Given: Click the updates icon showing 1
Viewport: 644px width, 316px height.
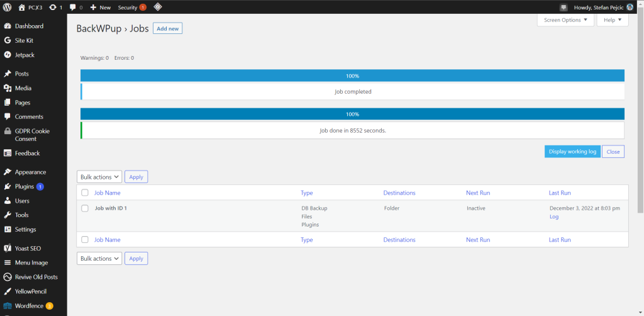Looking at the screenshot, I should pyautogui.click(x=53, y=7).
